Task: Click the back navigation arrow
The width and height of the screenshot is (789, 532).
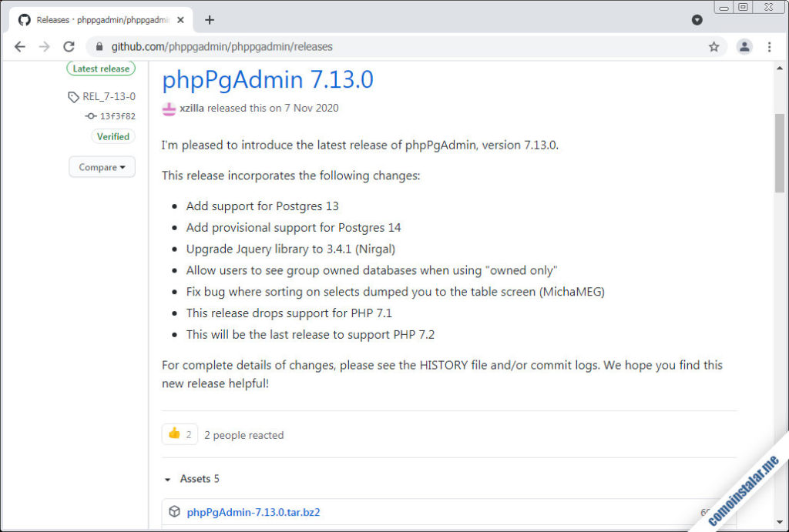Action: coord(20,46)
